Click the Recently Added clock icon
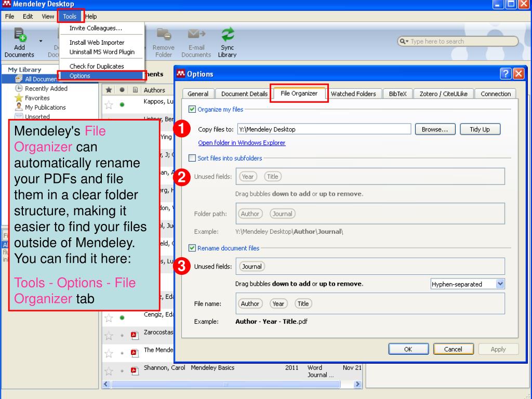 (19, 88)
